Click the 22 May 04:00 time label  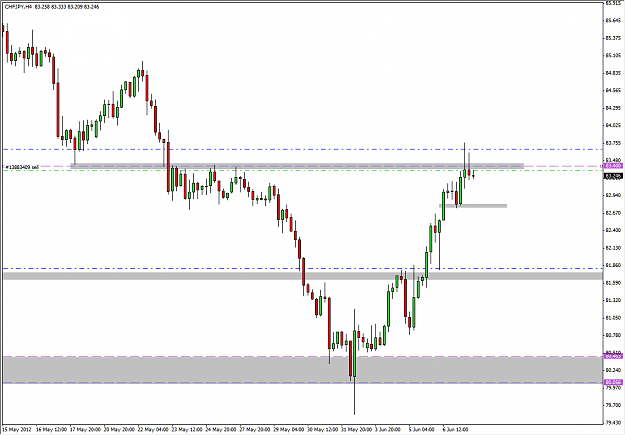tap(153, 430)
